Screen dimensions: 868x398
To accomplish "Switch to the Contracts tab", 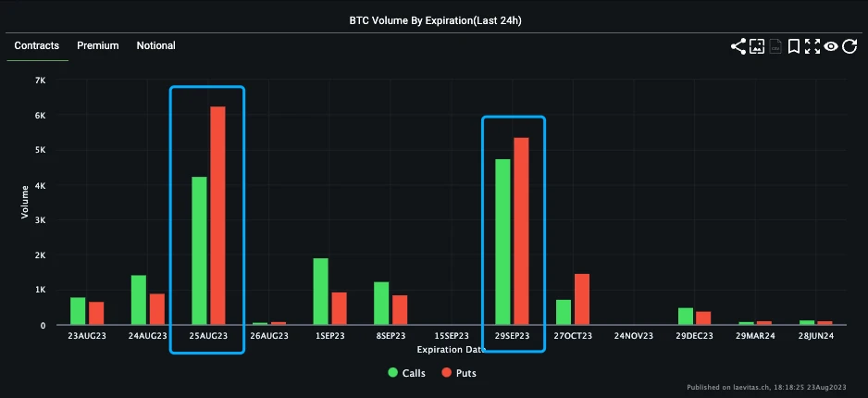I will pos(36,46).
